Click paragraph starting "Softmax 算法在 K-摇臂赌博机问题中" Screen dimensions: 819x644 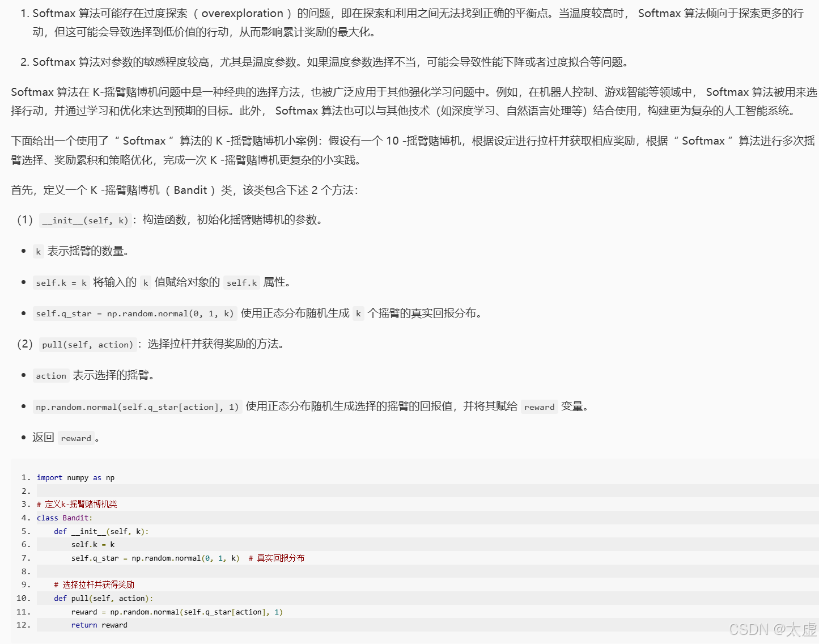click(414, 101)
